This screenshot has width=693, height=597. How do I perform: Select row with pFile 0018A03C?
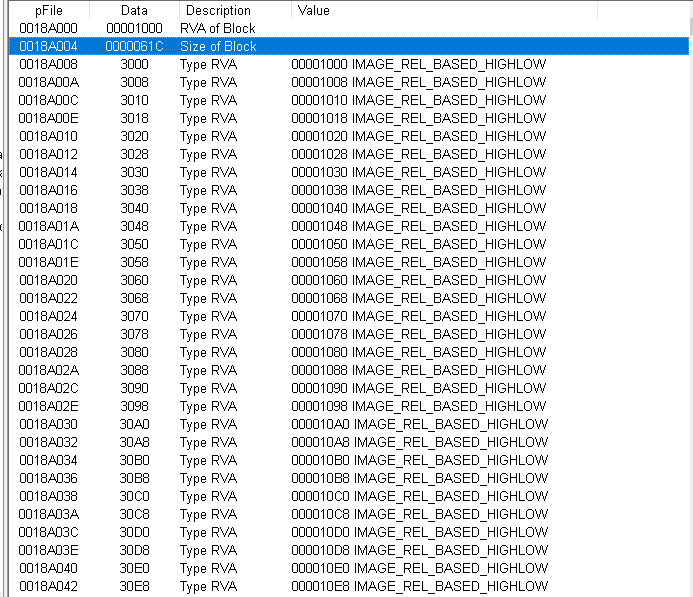tap(349, 532)
